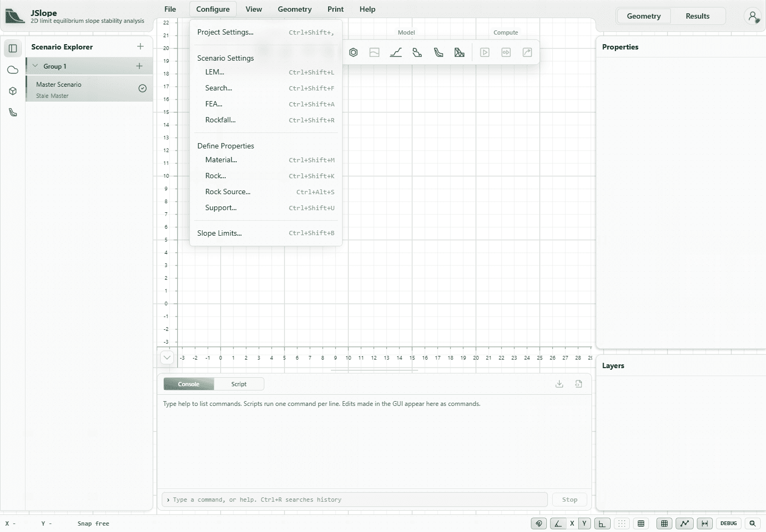Toggle the Master Scenario check circle
This screenshot has width=766, height=532.
143,88
